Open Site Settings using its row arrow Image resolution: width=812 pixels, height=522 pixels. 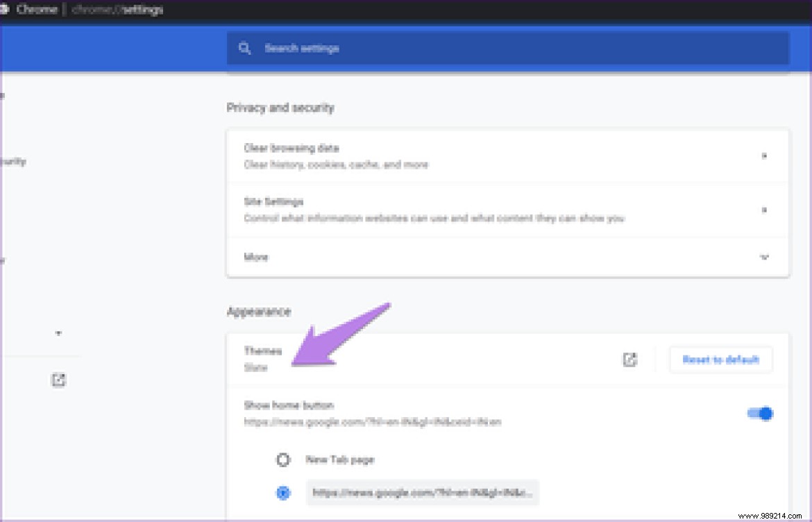[x=764, y=209]
